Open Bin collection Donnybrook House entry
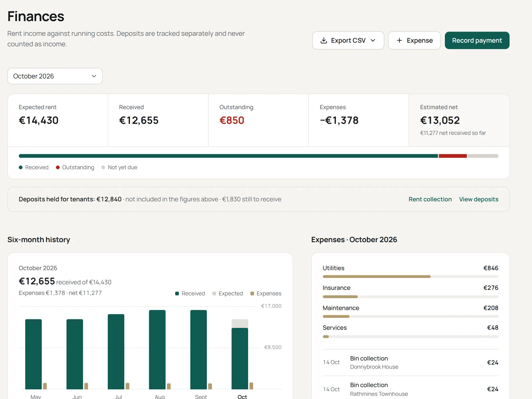Screen dimensions: 532x399 (410, 362)
